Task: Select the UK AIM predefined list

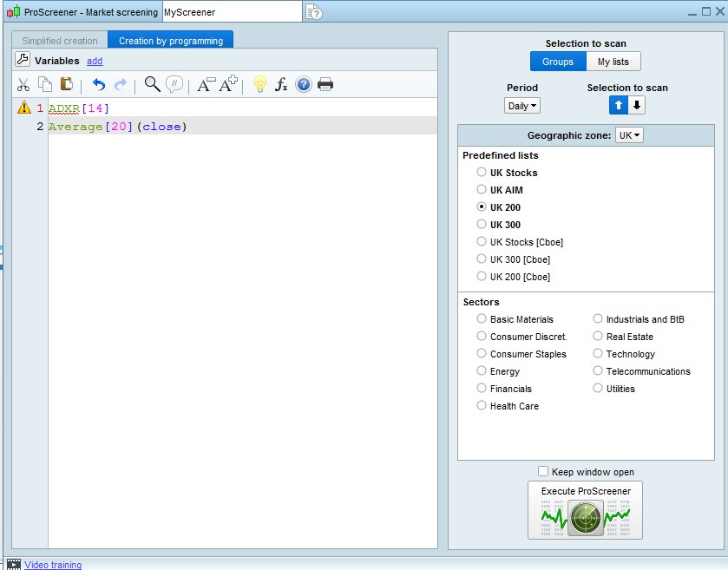Action: pyautogui.click(x=482, y=190)
